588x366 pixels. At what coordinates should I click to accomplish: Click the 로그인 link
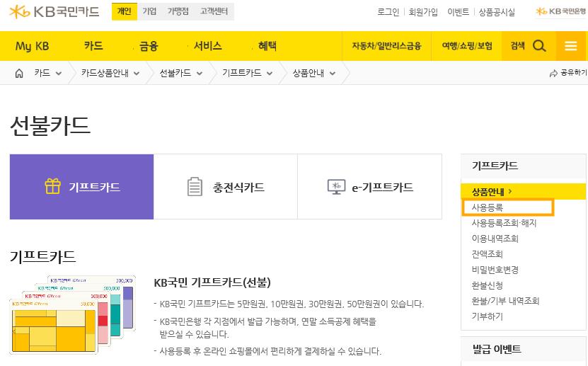point(388,12)
